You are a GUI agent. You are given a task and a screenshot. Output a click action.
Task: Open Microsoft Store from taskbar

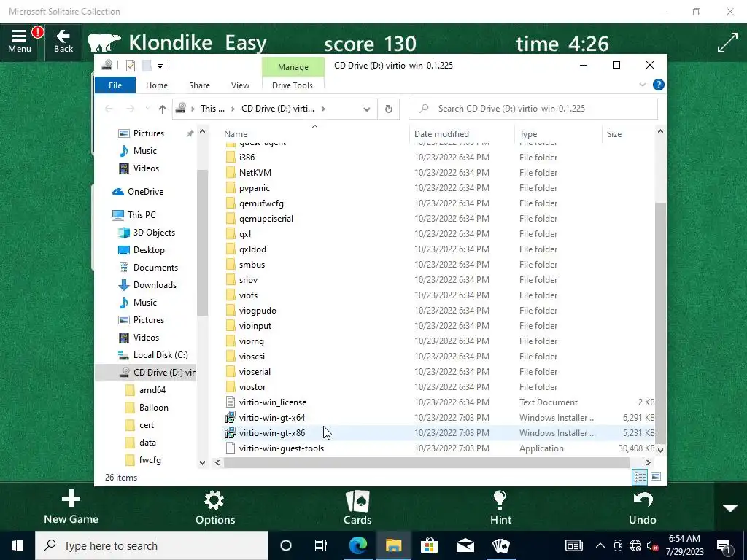(x=429, y=545)
